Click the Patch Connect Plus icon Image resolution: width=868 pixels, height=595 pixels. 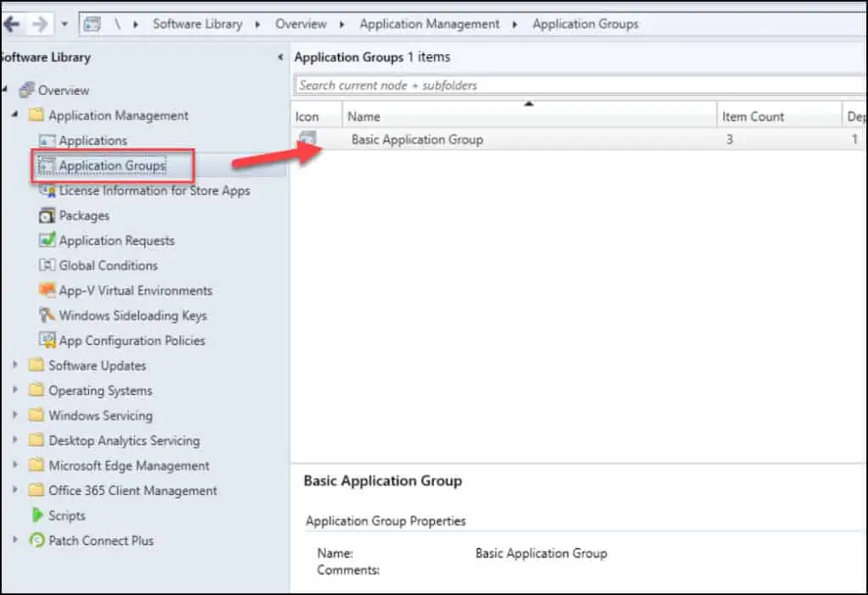[37, 540]
